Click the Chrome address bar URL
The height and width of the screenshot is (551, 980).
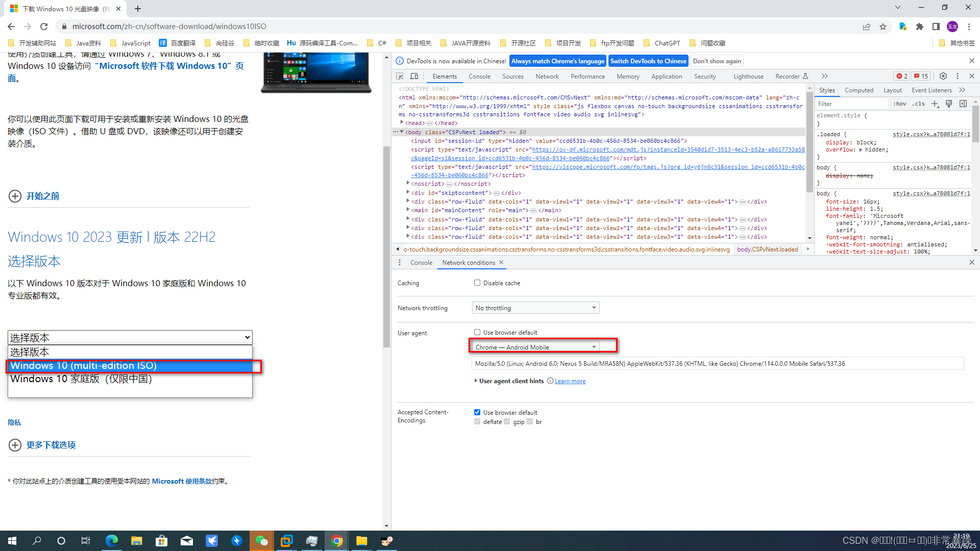pyautogui.click(x=169, y=27)
